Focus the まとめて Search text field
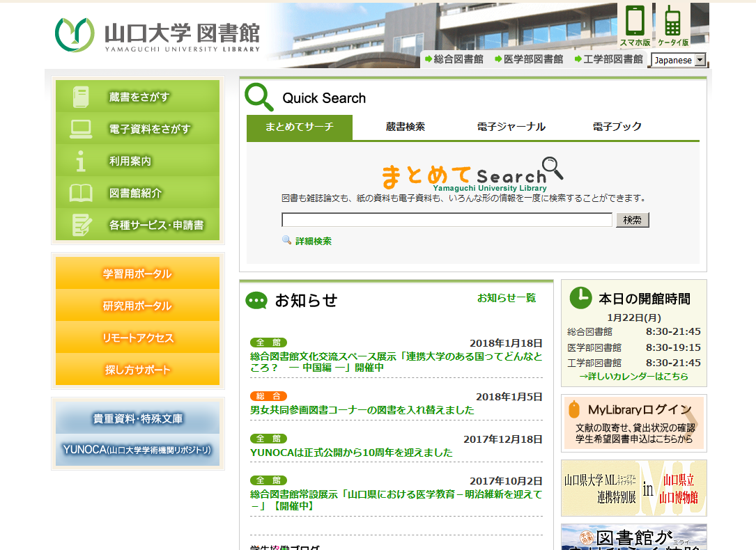The width and height of the screenshot is (756, 550). tap(447, 219)
